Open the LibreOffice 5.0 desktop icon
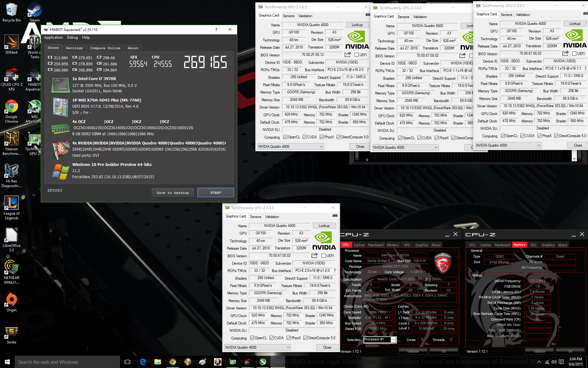The height and width of the screenshot is (368, 588). (11, 240)
